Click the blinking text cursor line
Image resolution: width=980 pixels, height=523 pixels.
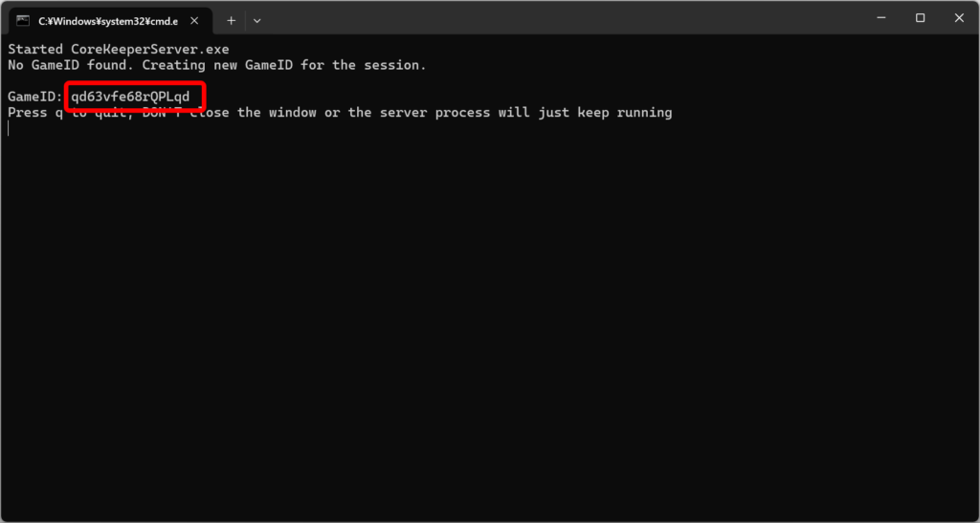(9, 128)
